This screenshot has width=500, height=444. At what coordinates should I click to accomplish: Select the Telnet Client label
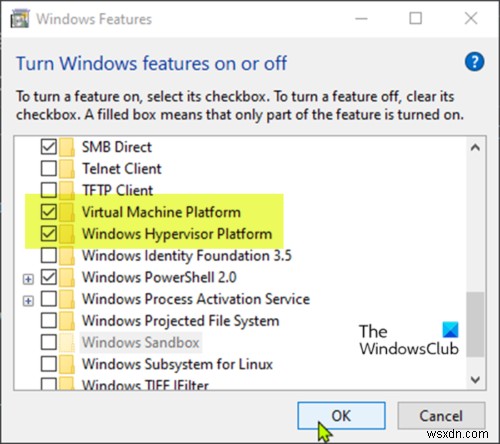[x=122, y=169]
